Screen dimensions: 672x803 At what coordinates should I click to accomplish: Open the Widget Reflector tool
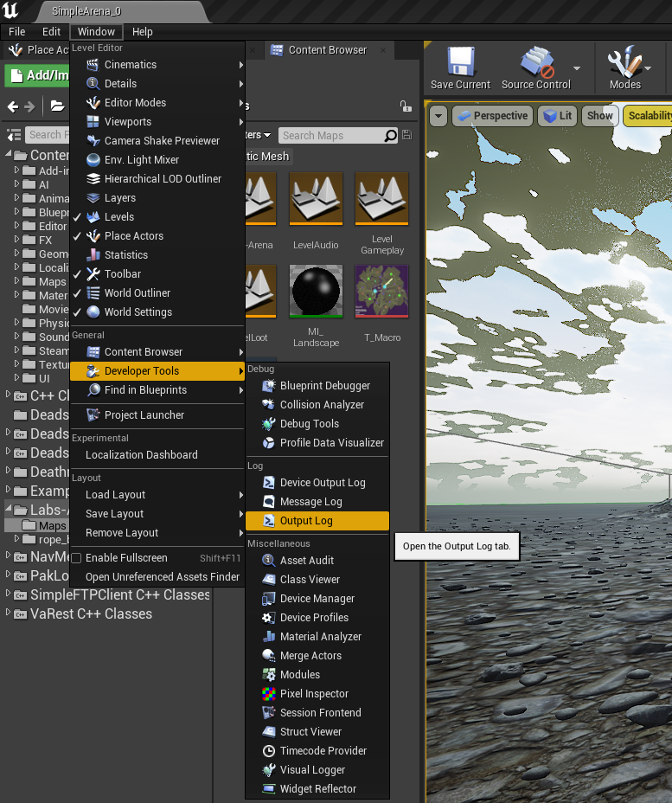317,789
